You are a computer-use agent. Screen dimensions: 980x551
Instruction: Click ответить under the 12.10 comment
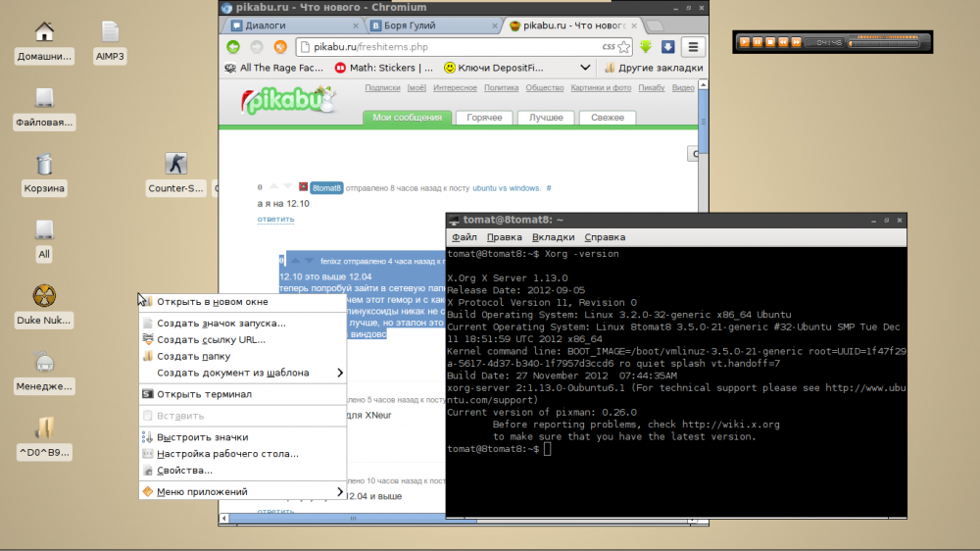click(275, 219)
